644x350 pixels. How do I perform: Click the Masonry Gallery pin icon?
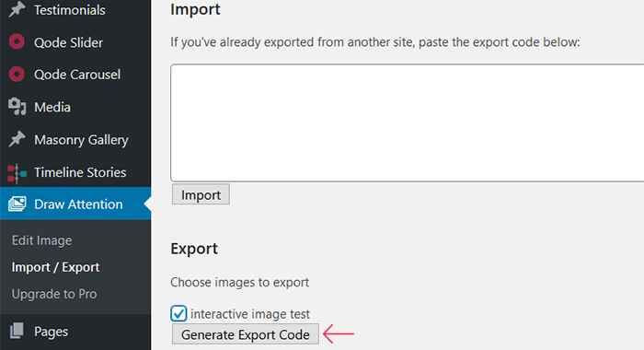17,139
